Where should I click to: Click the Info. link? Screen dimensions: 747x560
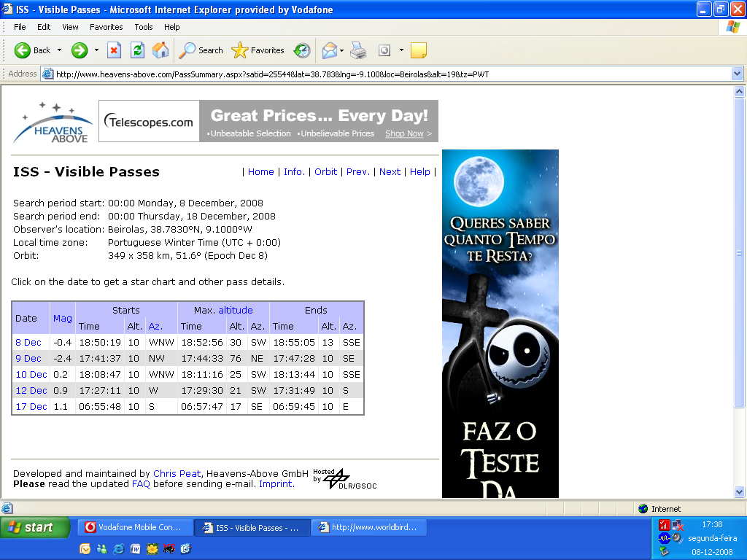[294, 171]
